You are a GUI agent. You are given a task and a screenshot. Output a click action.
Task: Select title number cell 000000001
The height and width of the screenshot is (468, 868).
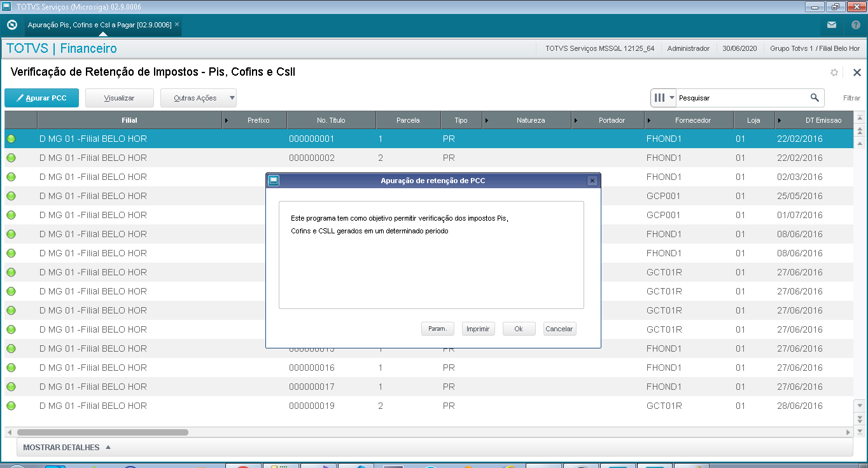(312, 139)
